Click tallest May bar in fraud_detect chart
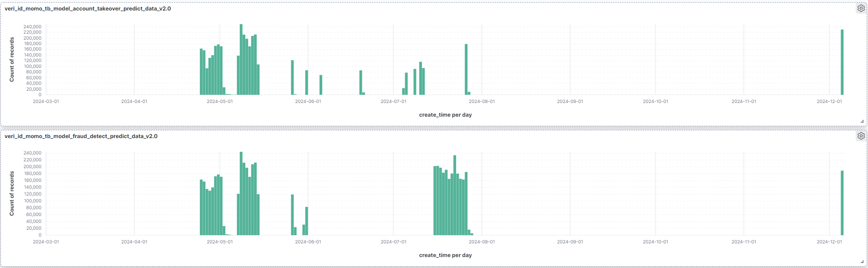The height and width of the screenshot is (268, 868). click(241, 194)
